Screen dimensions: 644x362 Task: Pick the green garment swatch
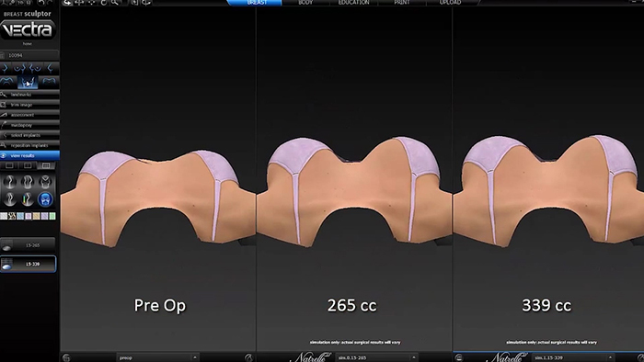click(52, 216)
